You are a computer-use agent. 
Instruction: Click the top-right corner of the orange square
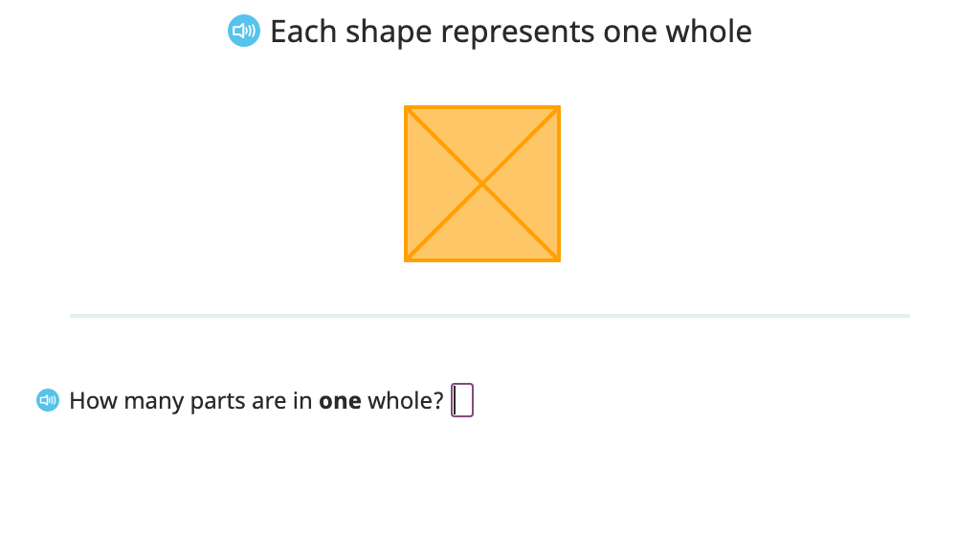(559, 107)
